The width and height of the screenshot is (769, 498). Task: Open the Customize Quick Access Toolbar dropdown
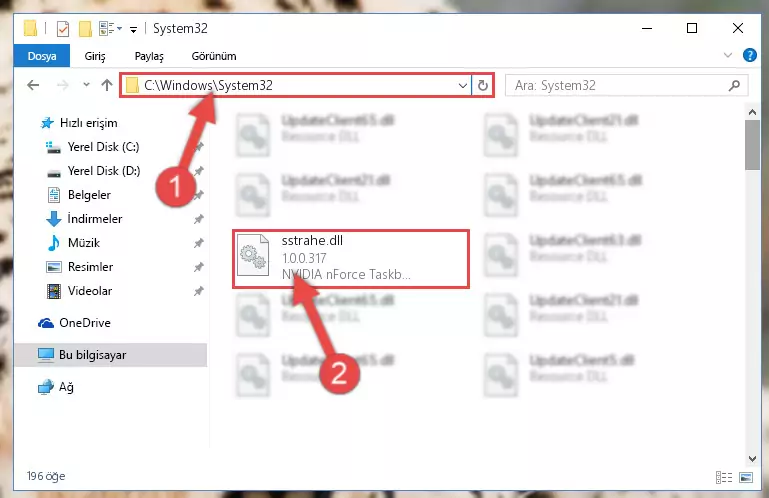(133, 30)
